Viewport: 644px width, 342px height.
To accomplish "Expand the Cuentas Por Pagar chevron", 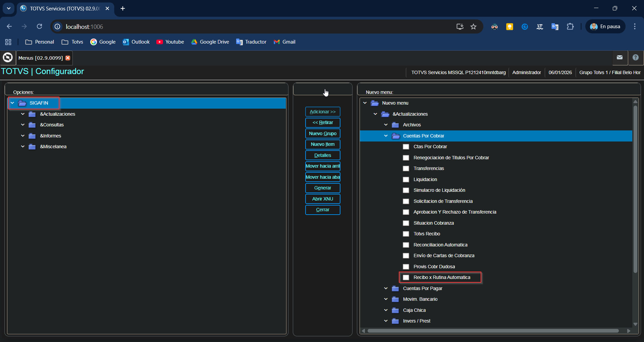I will [386, 288].
